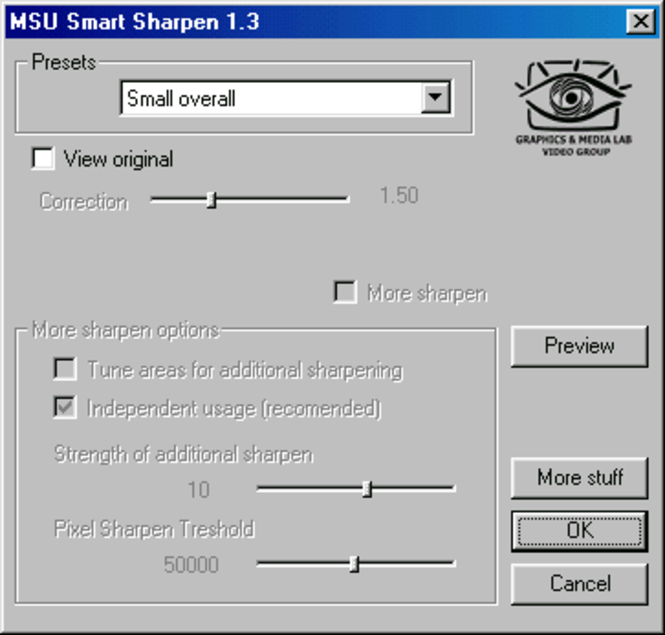
Task: Click the Preview button
Action: pyautogui.click(x=579, y=346)
